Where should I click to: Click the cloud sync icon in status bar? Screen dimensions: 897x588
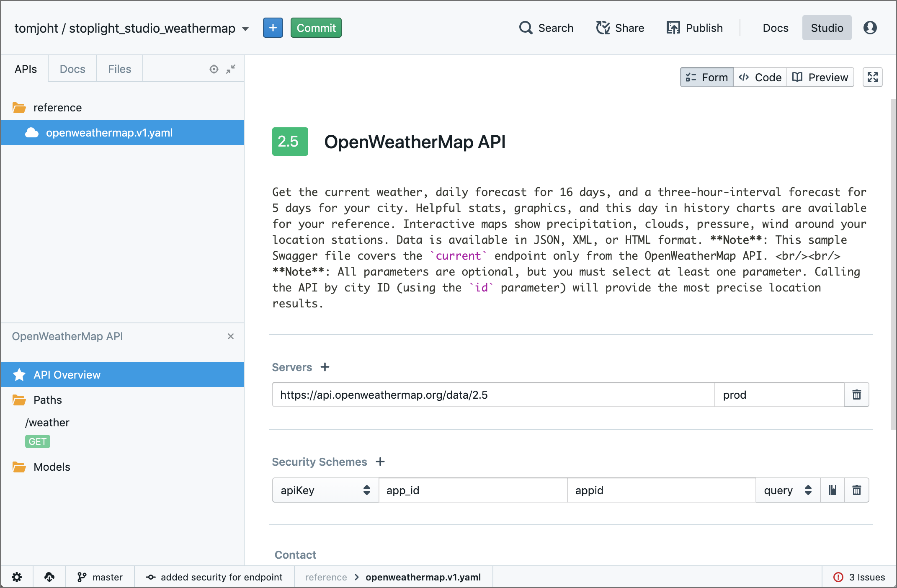[x=49, y=577]
